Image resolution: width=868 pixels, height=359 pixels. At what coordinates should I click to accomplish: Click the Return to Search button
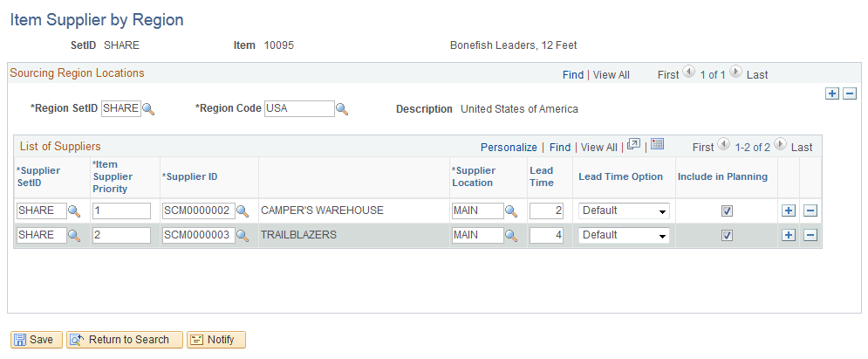pos(125,340)
